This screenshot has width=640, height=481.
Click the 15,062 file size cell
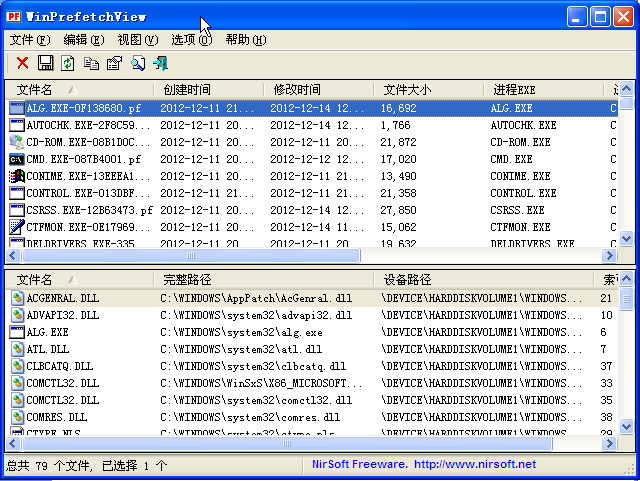(398, 227)
